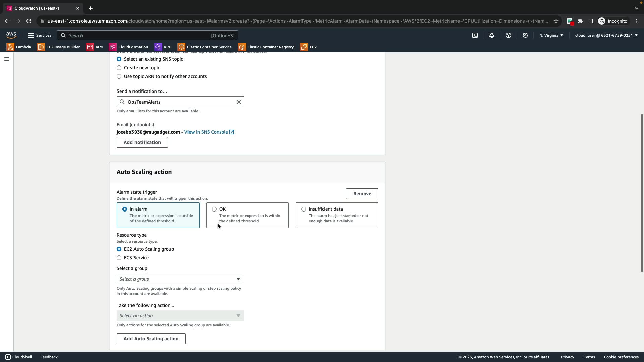
Task: Open the Services grid menu
Action: [40, 35]
